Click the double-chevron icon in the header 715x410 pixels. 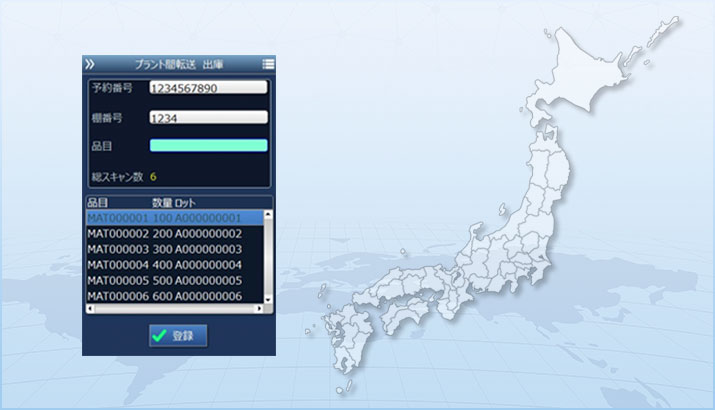[90, 64]
